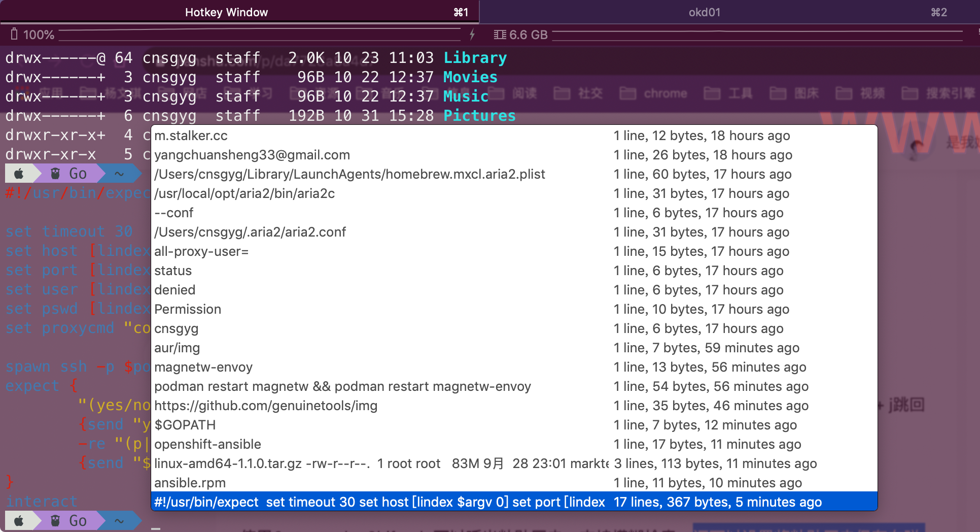Click the 'interact' script line
Viewport: 980px width, 532px height.
pyautogui.click(x=42, y=502)
